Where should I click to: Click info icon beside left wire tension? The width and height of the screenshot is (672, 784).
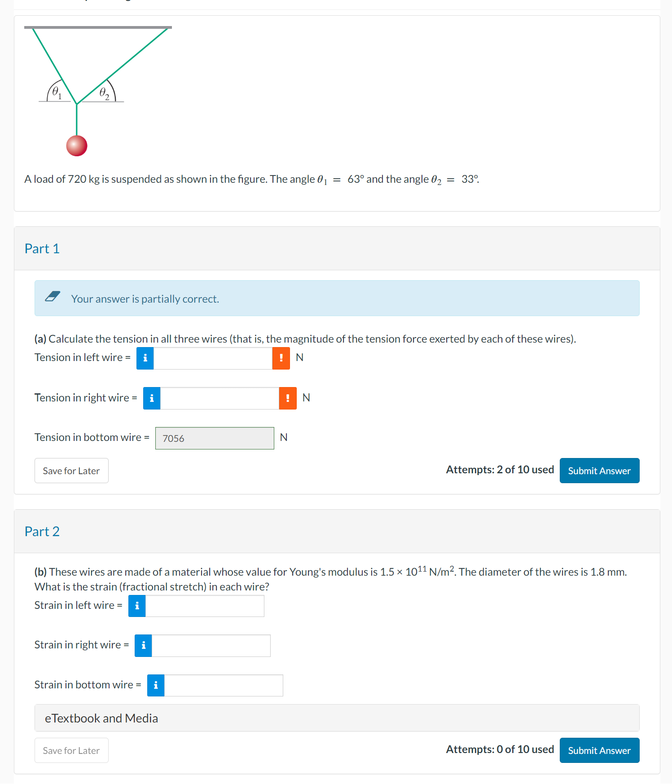click(145, 358)
